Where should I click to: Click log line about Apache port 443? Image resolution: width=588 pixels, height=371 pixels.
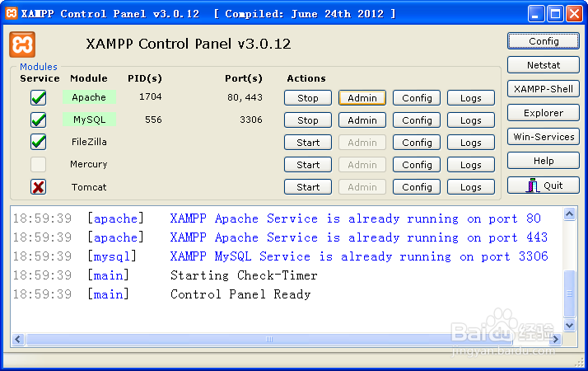(359, 237)
